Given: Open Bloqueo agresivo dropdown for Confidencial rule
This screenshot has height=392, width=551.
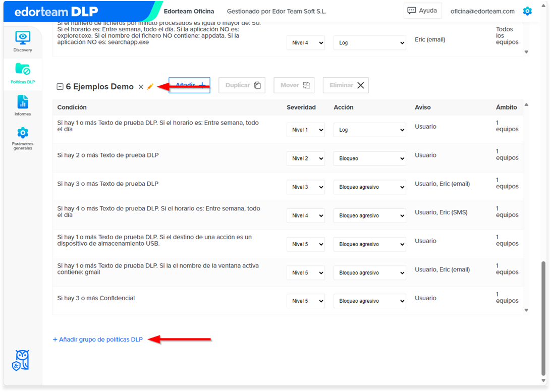Looking at the screenshot, I should (370, 301).
